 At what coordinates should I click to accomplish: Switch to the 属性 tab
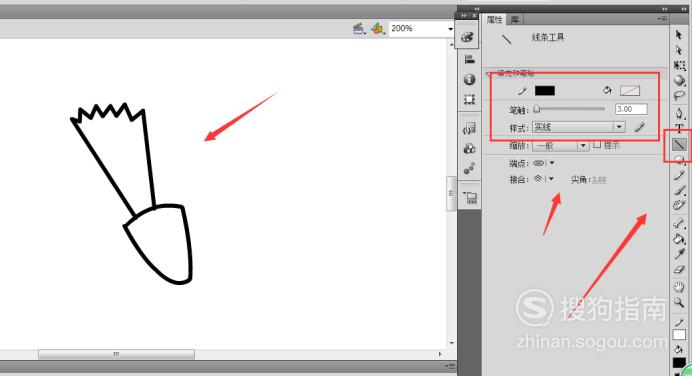click(495, 19)
